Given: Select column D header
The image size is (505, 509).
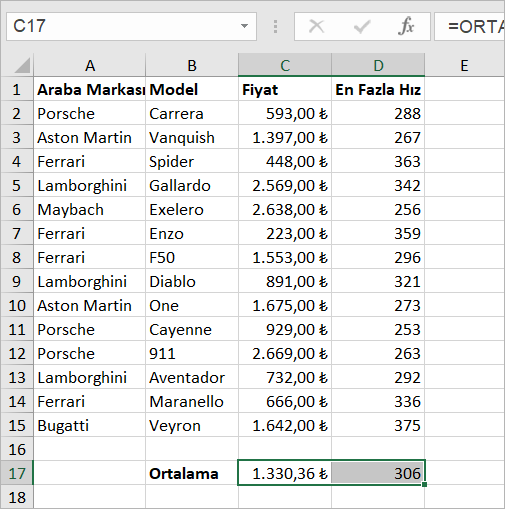Looking at the screenshot, I should click(378, 65).
